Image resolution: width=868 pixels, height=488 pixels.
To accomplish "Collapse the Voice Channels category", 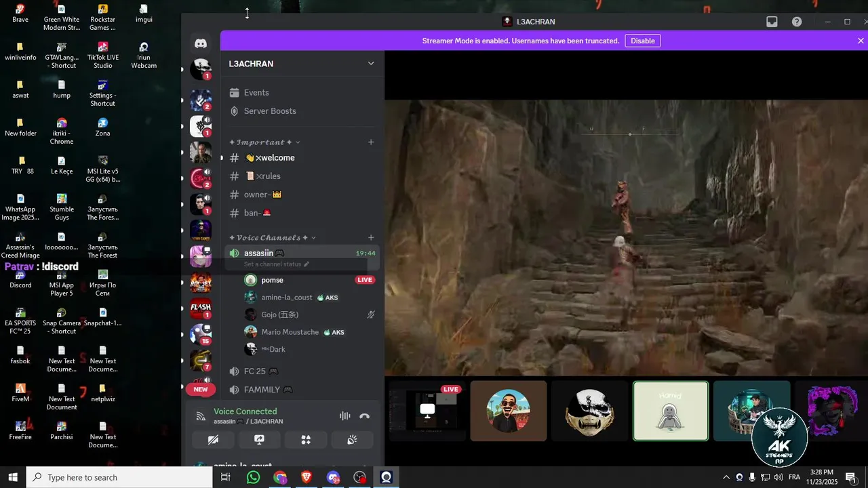I will [273, 238].
